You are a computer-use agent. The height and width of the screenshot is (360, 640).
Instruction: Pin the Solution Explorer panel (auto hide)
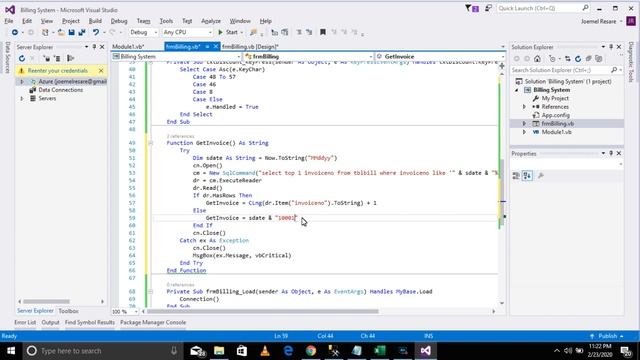pyautogui.click(x=611, y=47)
